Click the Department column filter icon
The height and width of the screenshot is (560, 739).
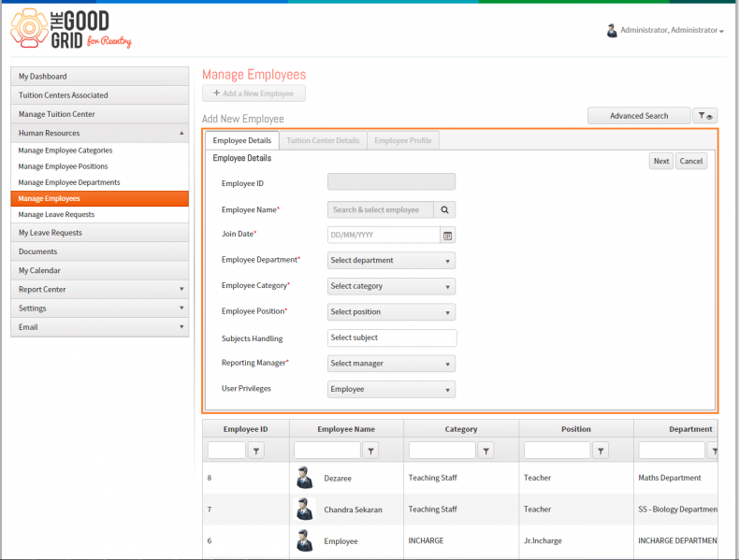pyautogui.click(x=714, y=451)
